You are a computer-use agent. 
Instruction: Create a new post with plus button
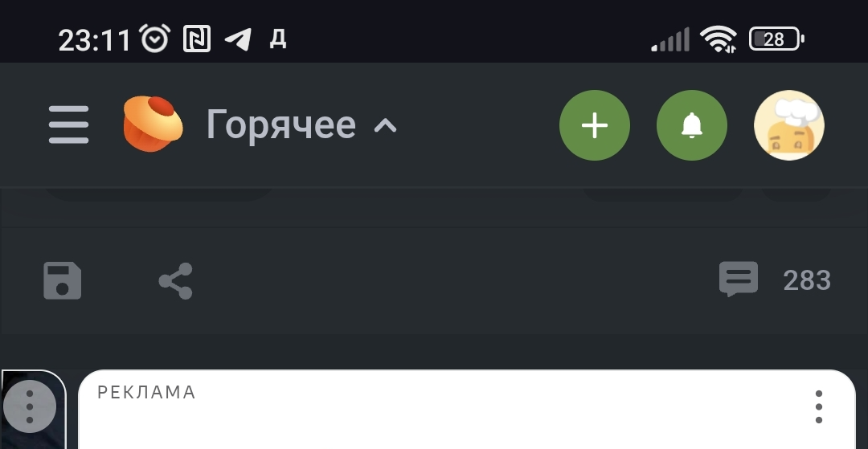[x=595, y=125]
